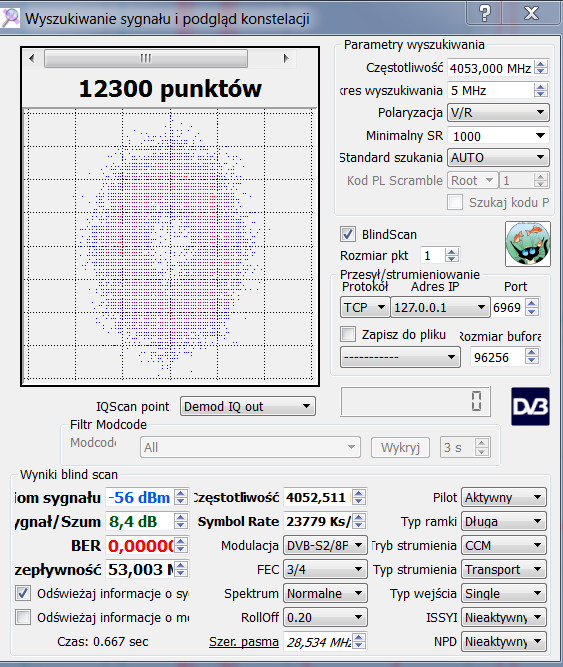563x667 pixels.
Task: Click the magnifier window icon in title bar
Action: coord(10,18)
